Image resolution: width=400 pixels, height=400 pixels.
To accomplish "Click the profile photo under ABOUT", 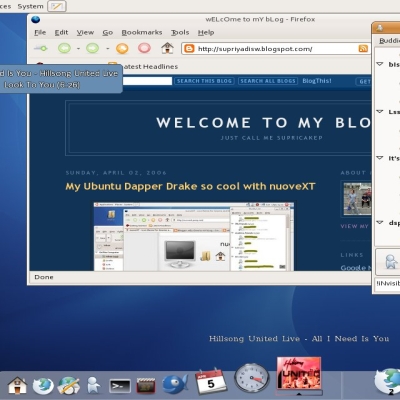I will coord(357,198).
